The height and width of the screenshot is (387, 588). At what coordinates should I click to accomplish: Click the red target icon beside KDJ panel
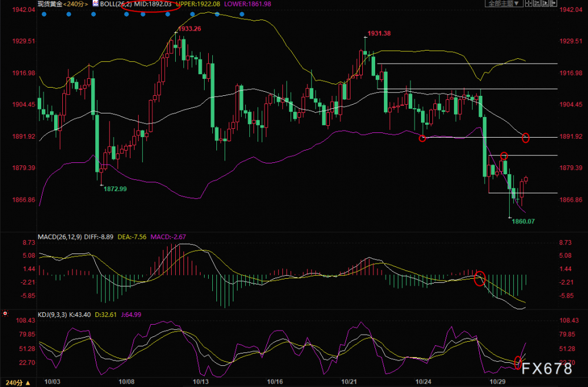[x=5, y=313]
